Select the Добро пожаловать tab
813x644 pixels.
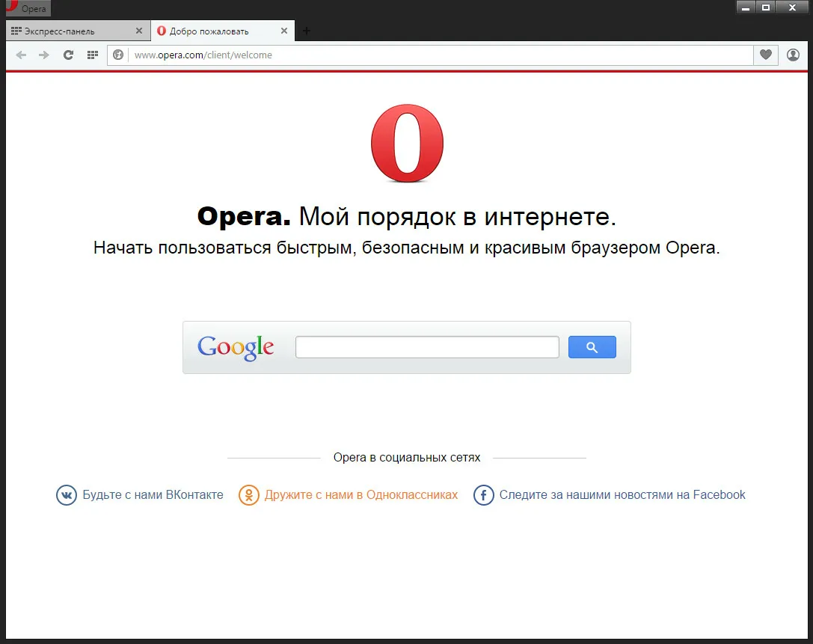click(x=209, y=31)
